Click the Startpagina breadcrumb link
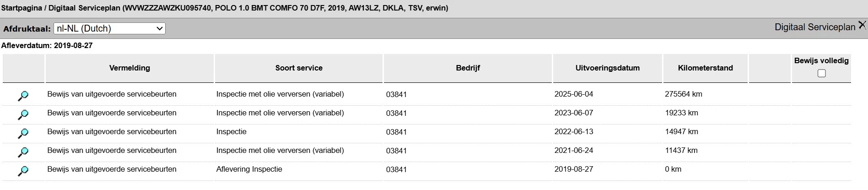The image size is (868, 190). coord(22,8)
